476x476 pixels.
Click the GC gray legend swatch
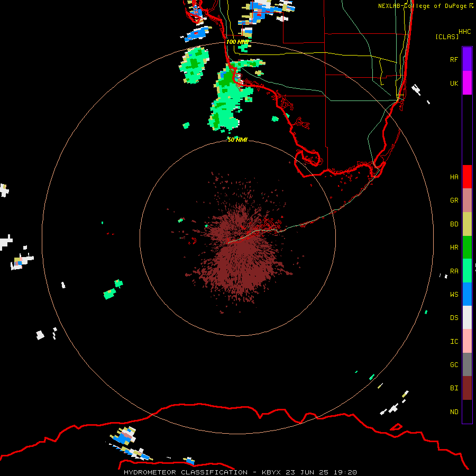pos(467,364)
